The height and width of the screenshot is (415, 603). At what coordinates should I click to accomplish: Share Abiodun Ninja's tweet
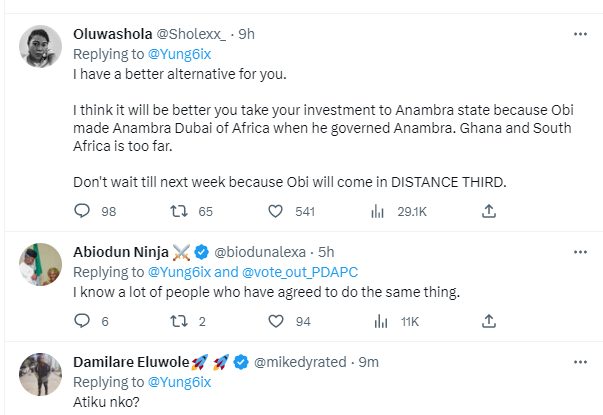tap(489, 321)
